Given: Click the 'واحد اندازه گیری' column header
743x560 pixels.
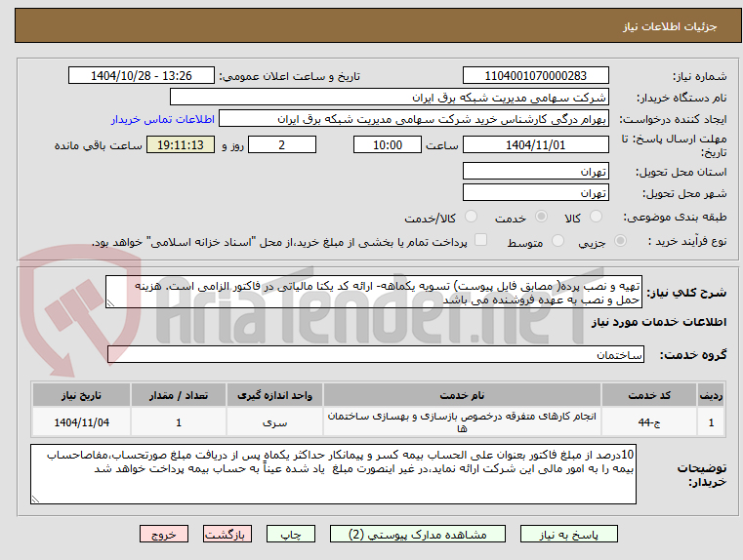Looking at the screenshot, I should 274,395.
